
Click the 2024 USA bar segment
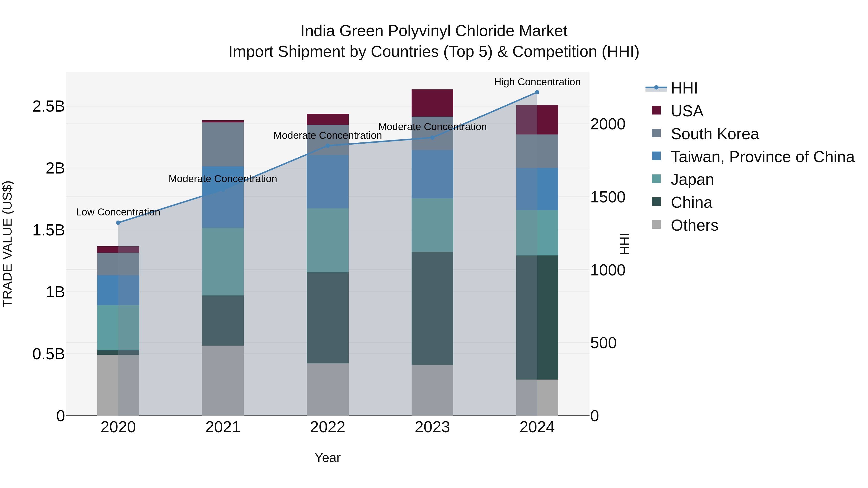coord(537,120)
